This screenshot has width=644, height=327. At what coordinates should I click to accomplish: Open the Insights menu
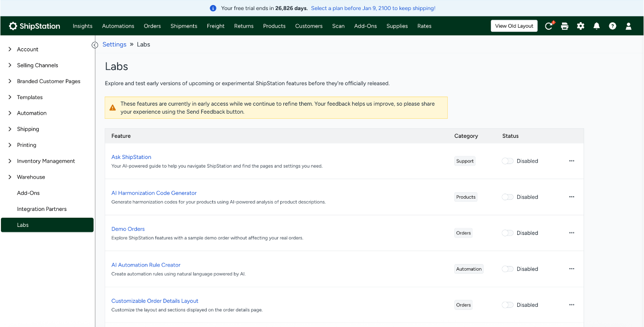click(x=83, y=26)
